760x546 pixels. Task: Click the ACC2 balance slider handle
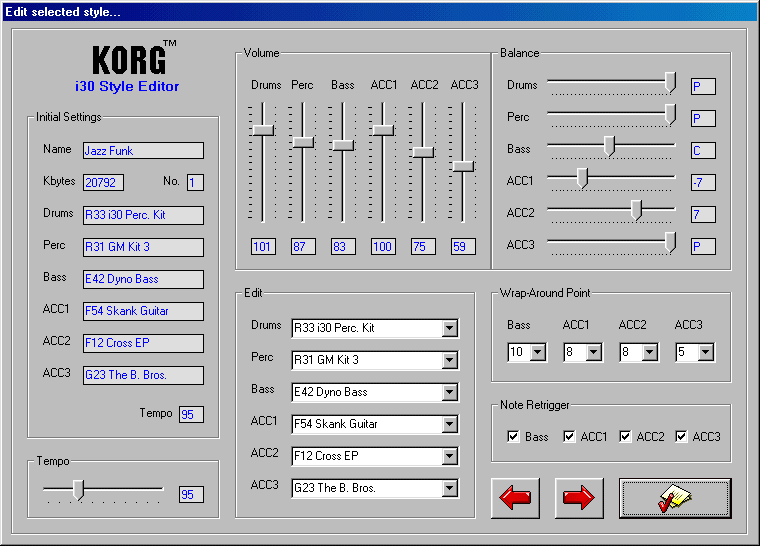tap(636, 210)
